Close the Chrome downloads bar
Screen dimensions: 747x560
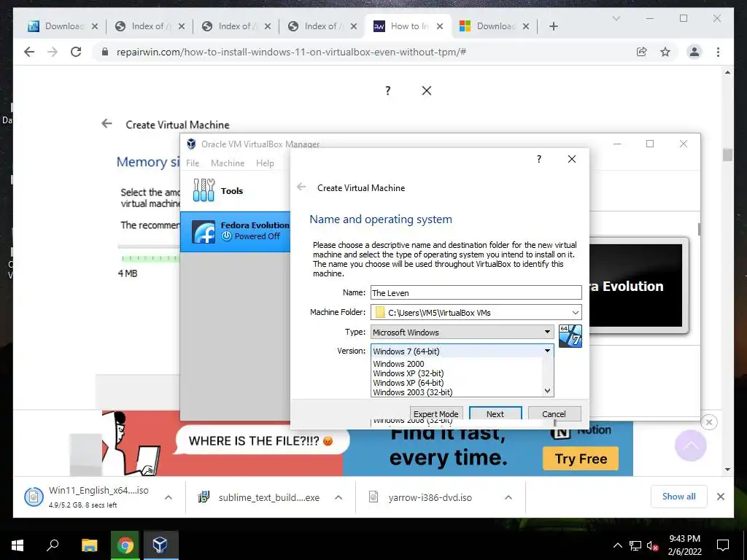coord(720,497)
